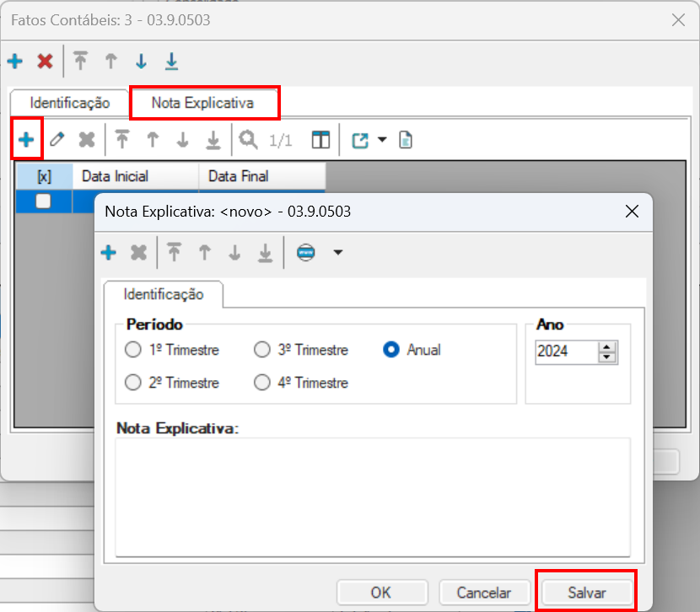The height and width of the screenshot is (612, 700).
Task: Increase Ano value with up spinner arrow
Action: point(606,347)
